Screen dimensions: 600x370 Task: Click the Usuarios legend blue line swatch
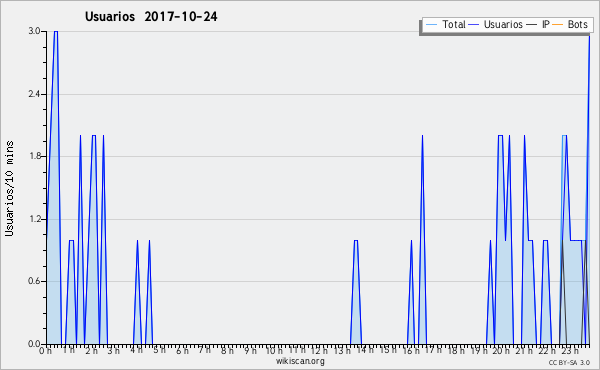click(x=474, y=25)
